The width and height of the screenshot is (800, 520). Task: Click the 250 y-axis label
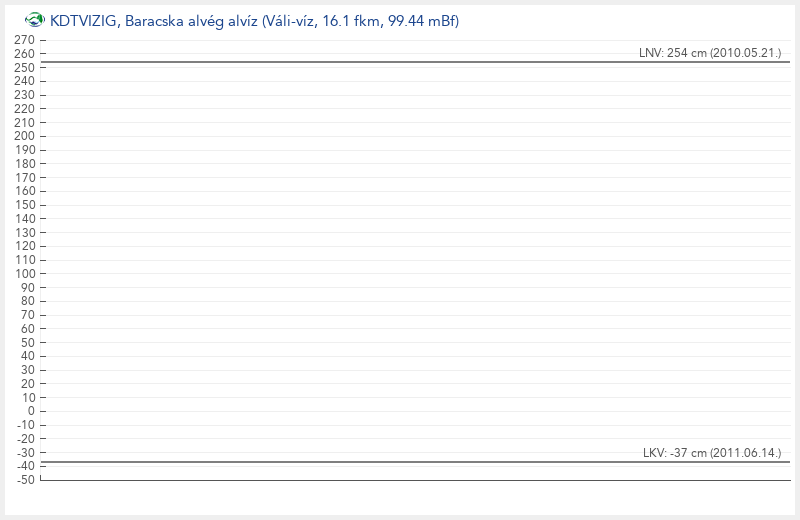click(25, 67)
